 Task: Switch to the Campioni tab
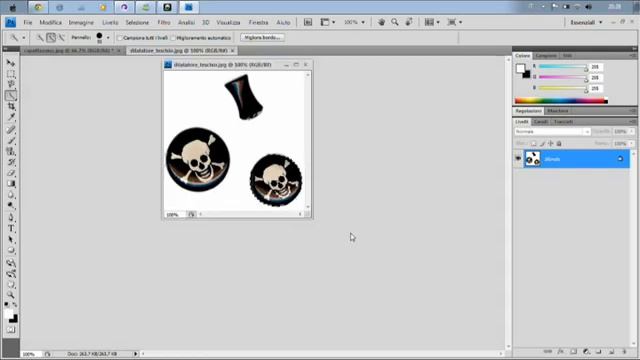[546, 56]
